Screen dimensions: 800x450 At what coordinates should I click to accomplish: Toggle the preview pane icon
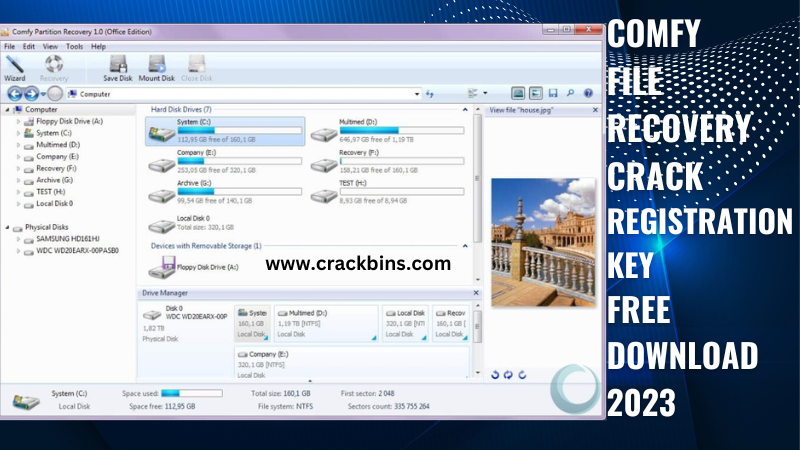click(518, 93)
